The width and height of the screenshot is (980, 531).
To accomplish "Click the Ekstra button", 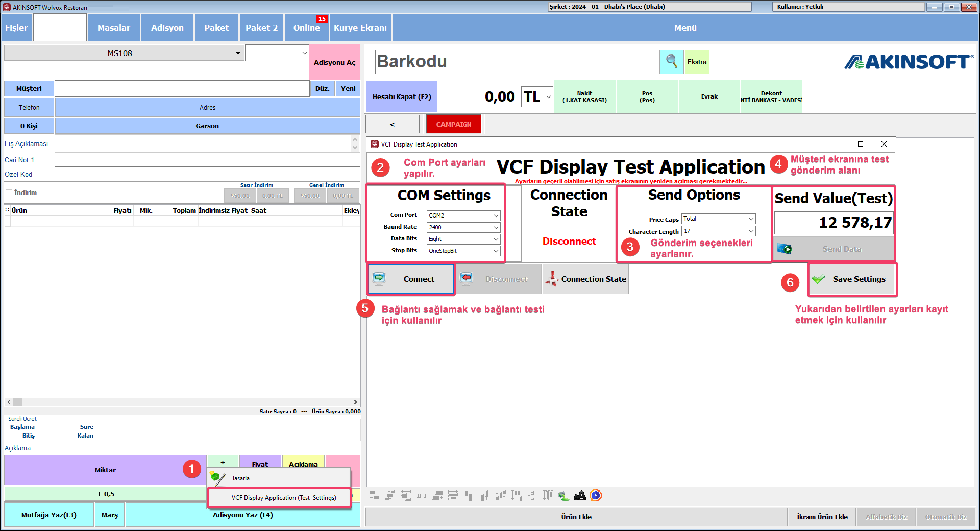I will [697, 62].
